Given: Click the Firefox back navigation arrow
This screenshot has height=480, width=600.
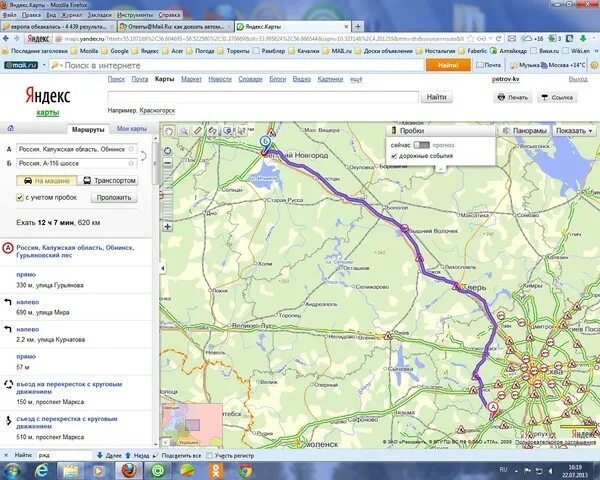Looking at the screenshot, I should (x=6, y=39).
